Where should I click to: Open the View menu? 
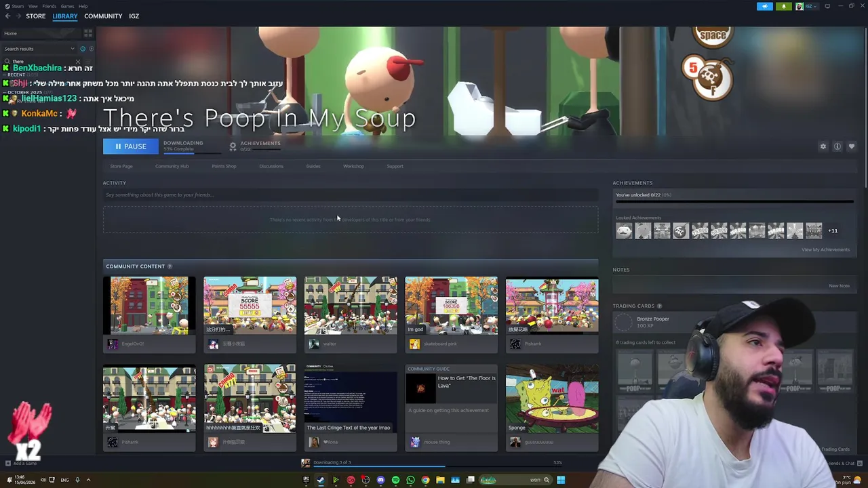(33, 6)
